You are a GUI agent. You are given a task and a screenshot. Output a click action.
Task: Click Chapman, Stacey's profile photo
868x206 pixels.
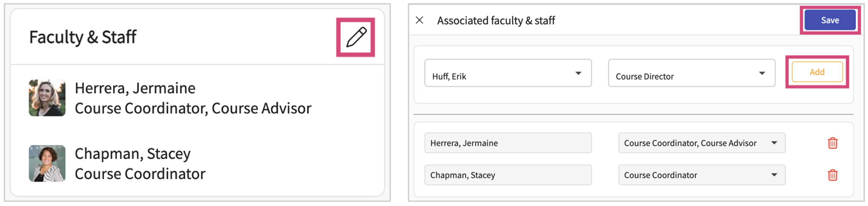[47, 164]
